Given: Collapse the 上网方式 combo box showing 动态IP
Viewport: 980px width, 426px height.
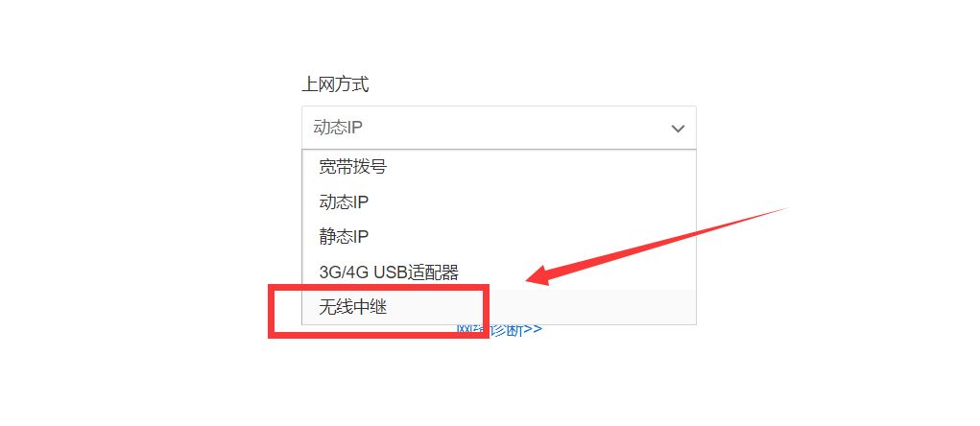Looking at the screenshot, I should (499, 128).
